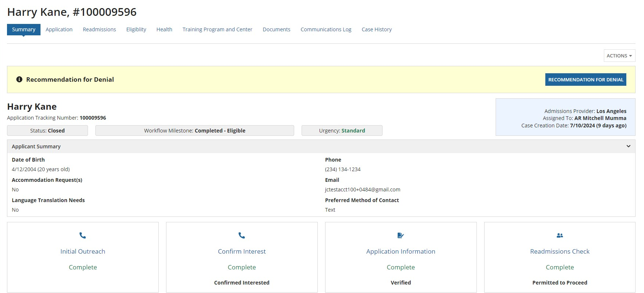644x293 pixels.
Task: View the Training Program and Center tab
Action: click(217, 29)
